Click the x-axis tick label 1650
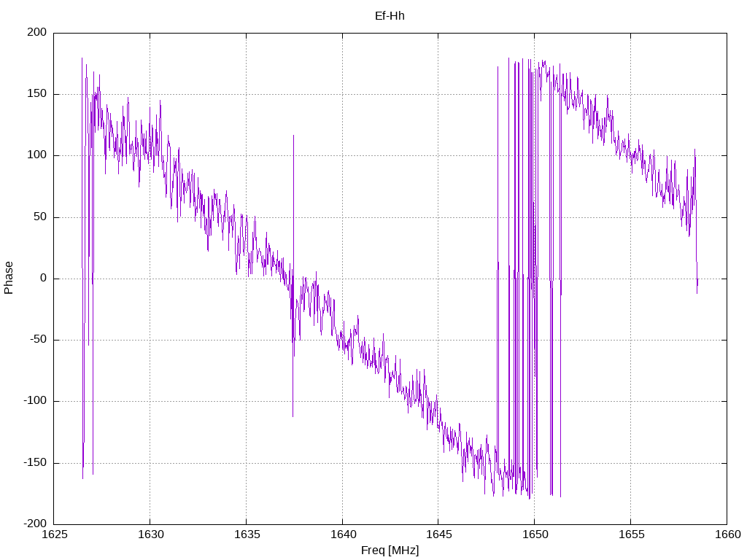The width and height of the screenshot is (747, 560). coord(535,534)
